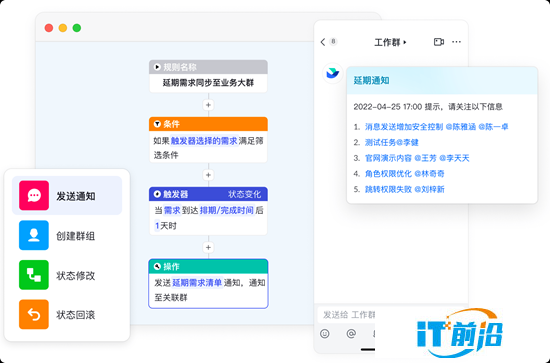
Task: Start a video call in 工作群
Action: [x=438, y=42]
